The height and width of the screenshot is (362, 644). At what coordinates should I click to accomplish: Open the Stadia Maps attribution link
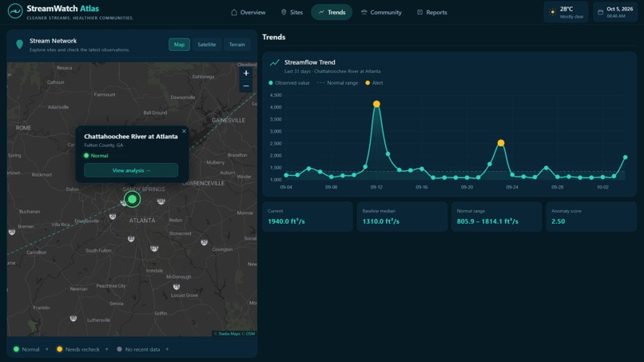click(229, 334)
